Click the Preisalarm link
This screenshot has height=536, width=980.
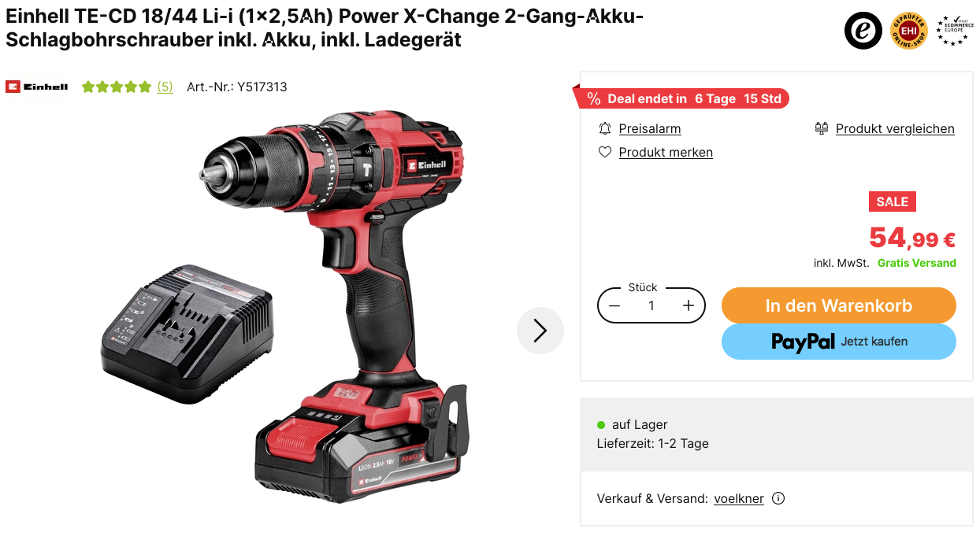click(x=650, y=128)
